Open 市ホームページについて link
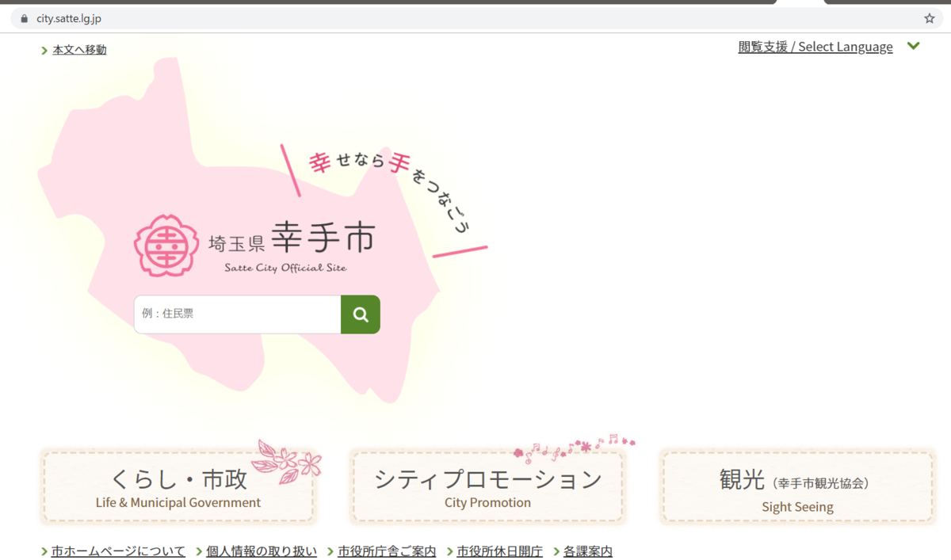The height and width of the screenshot is (560, 951). pos(118,551)
